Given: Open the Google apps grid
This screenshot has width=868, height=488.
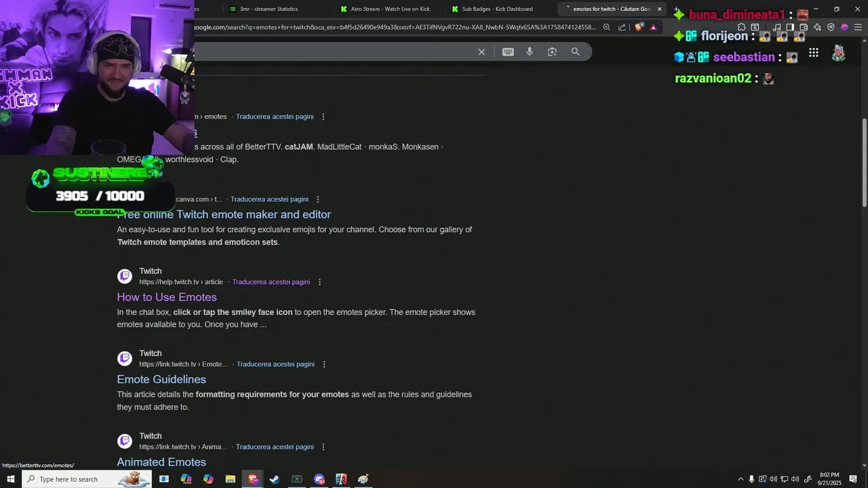Looking at the screenshot, I should [813, 53].
